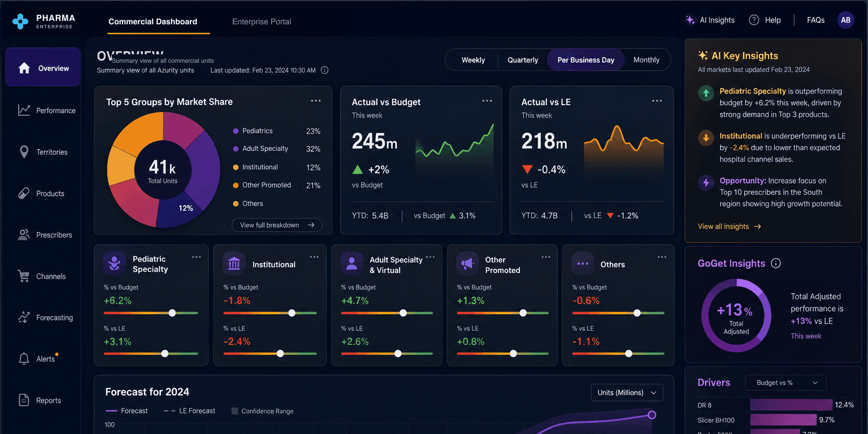Click info icon beside GoGet Insights
Viewport: 868px width, 434px height.
(x=776, y=263)
